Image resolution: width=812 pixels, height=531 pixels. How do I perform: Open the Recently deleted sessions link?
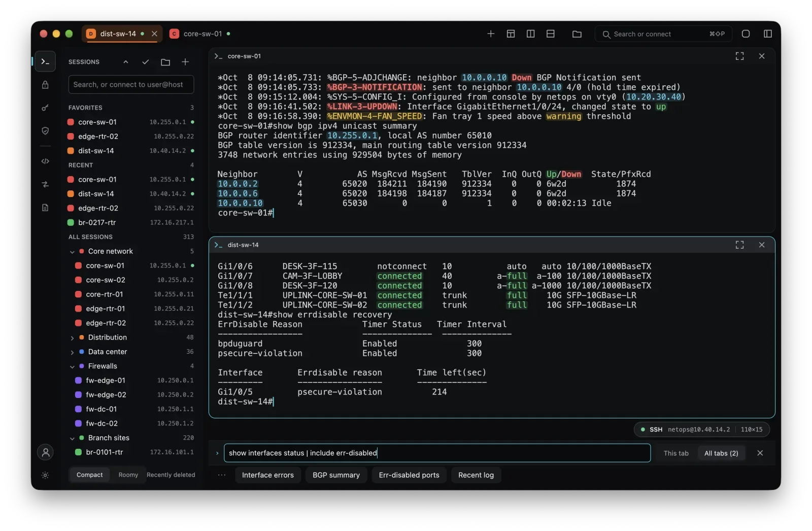171,475
